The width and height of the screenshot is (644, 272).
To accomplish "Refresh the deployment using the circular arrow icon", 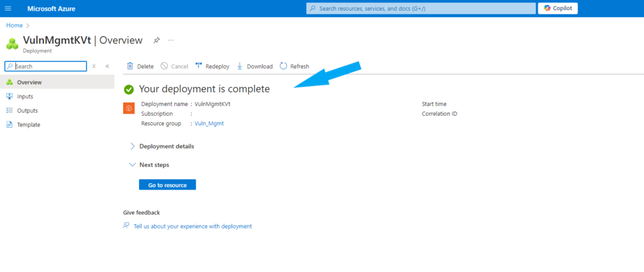I will click(x=284, y=66).
